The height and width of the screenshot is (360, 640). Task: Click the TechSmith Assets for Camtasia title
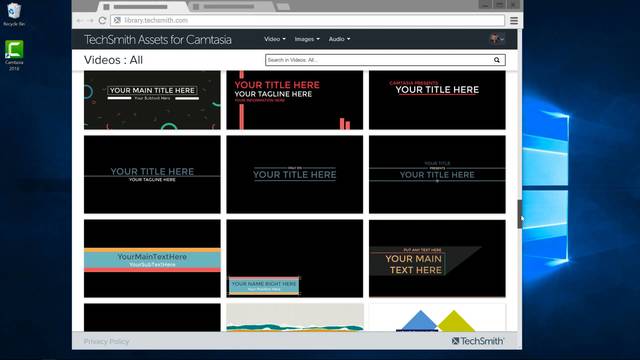158,40
